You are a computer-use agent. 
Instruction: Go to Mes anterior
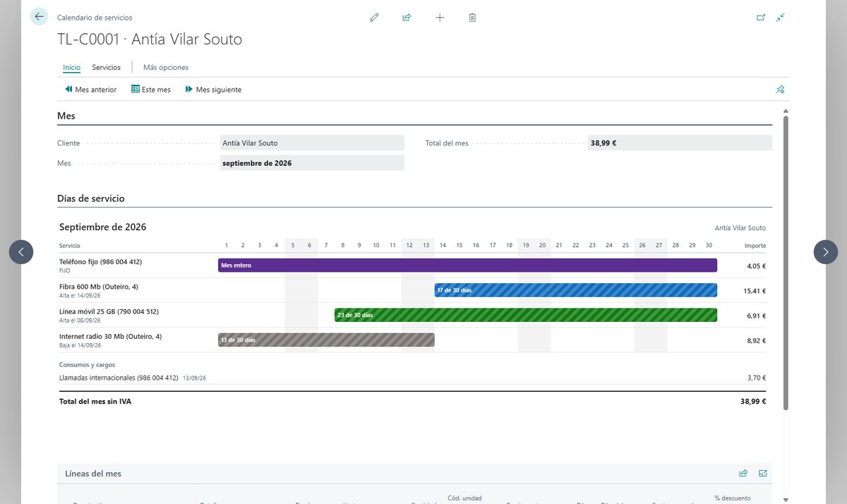91,90
